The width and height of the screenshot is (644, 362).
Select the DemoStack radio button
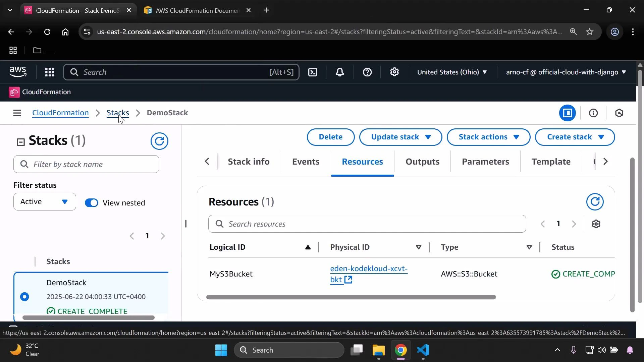tap(25, 296)
